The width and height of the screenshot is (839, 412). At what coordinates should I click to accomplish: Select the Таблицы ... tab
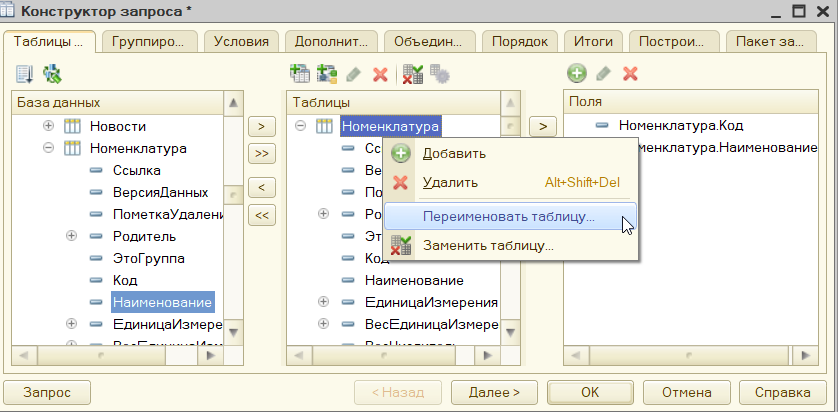[x=49, y=42]
